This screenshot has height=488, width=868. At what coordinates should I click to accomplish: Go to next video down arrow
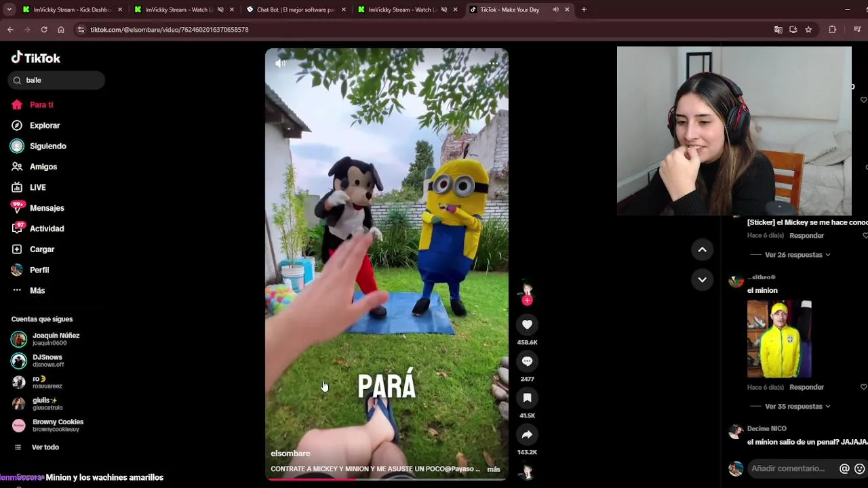tap(702, 279)
